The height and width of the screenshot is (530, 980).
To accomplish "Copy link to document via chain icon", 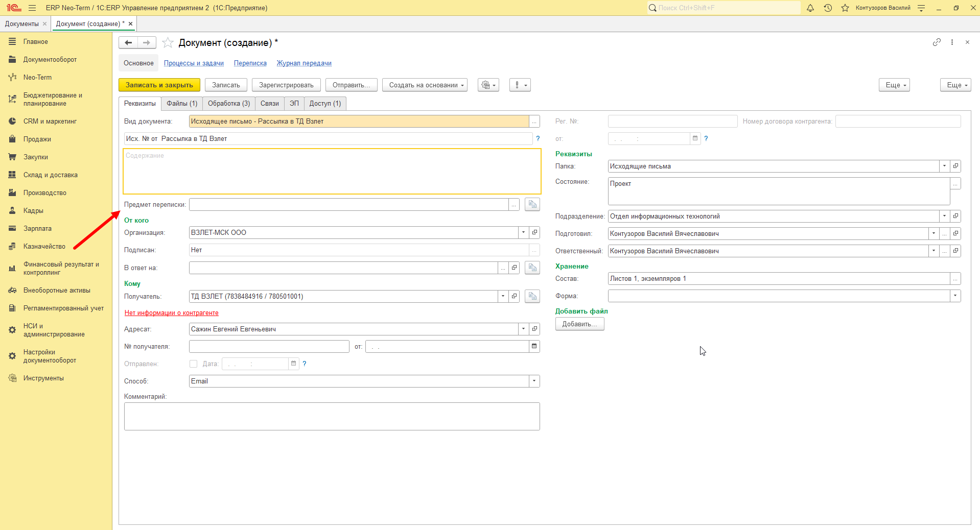I will point(937,42).
